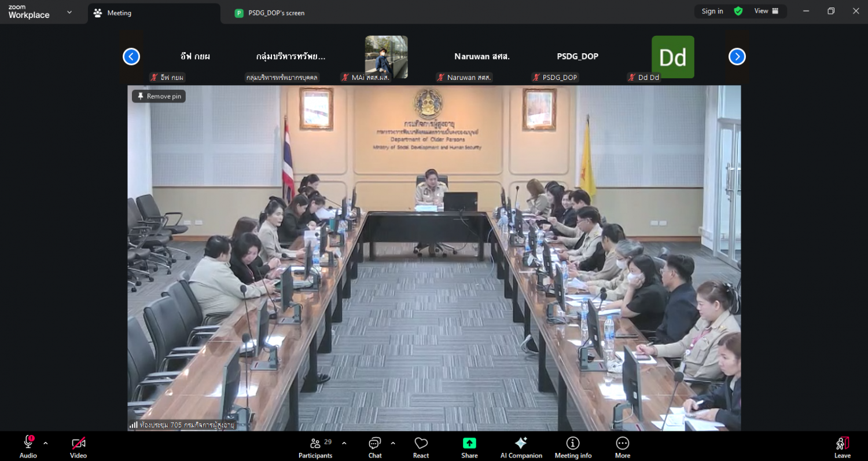Select the Dd Dd participant thumbnail
Viewport: 868px width, 461px height.
click(x=672, y=57)
